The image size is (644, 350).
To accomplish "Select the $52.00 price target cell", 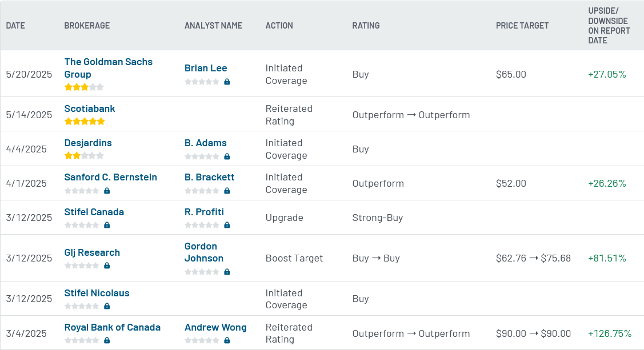I will (511, 183).
